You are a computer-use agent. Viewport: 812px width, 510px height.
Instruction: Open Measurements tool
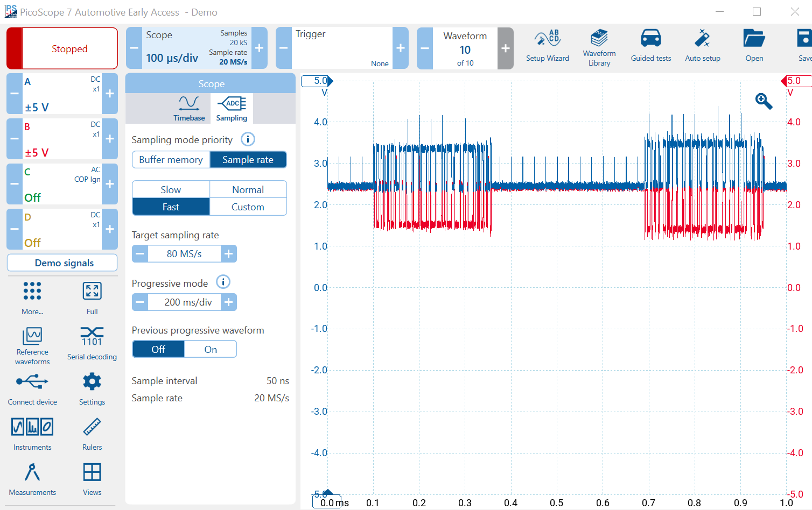tap(32, 479)
